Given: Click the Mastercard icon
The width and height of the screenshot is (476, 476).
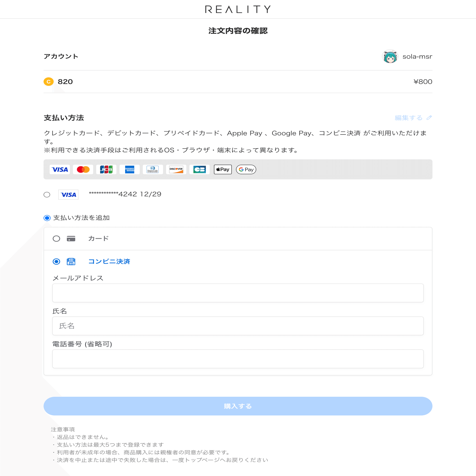Looking at the screenshot, I should (x=83, y=169).
